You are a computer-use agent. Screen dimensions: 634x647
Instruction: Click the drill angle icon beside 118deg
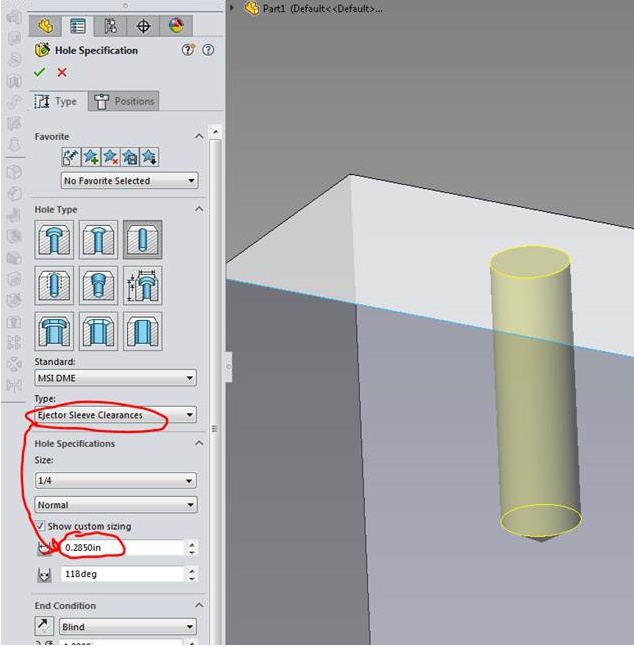click(x=44, y=574)
